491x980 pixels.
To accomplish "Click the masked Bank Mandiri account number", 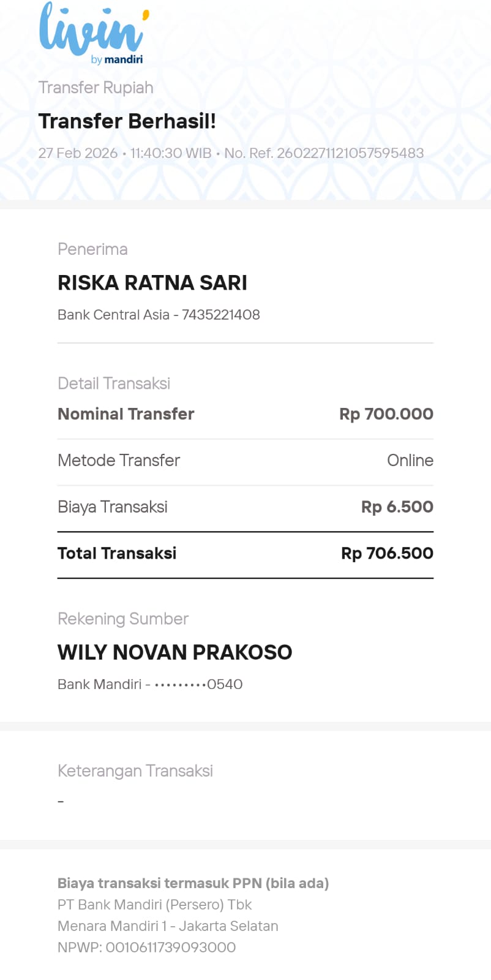I will 198,684.
